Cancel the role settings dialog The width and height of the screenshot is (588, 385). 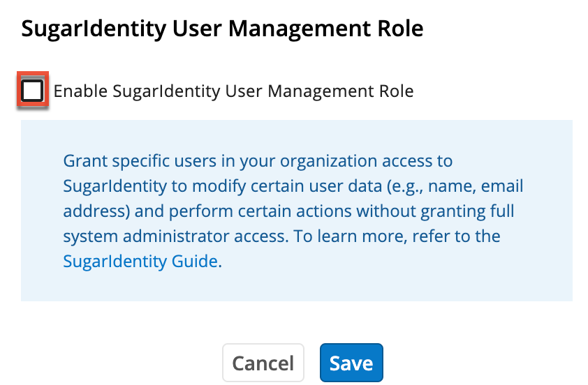(x=263, y=363)
